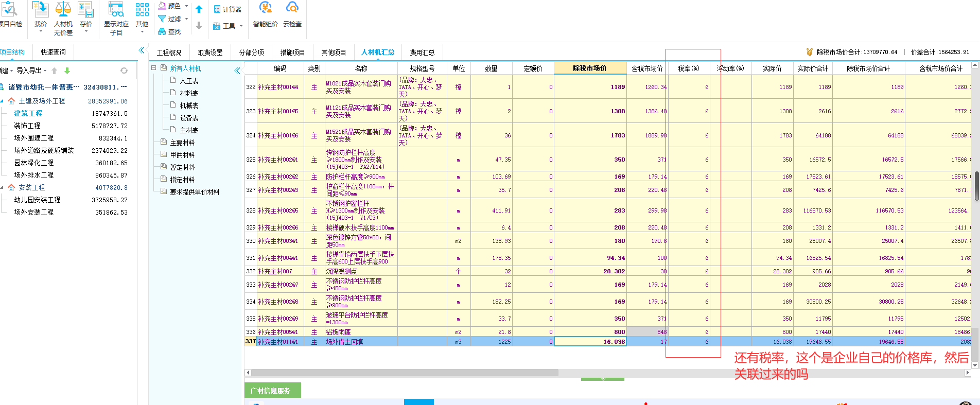Click the green down arrow in the project structure panel
The image size is (980, 405).
(x=67, y=71)
